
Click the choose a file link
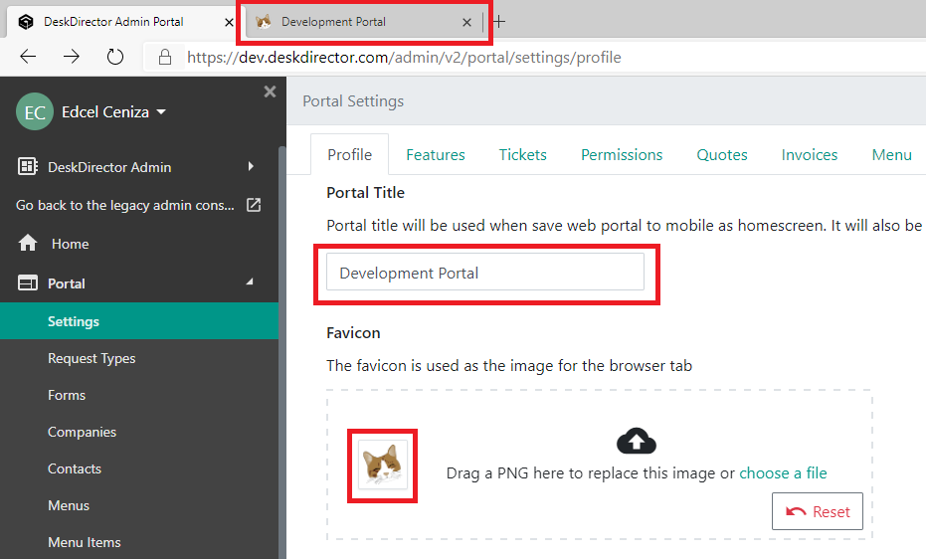coord(783,472)
